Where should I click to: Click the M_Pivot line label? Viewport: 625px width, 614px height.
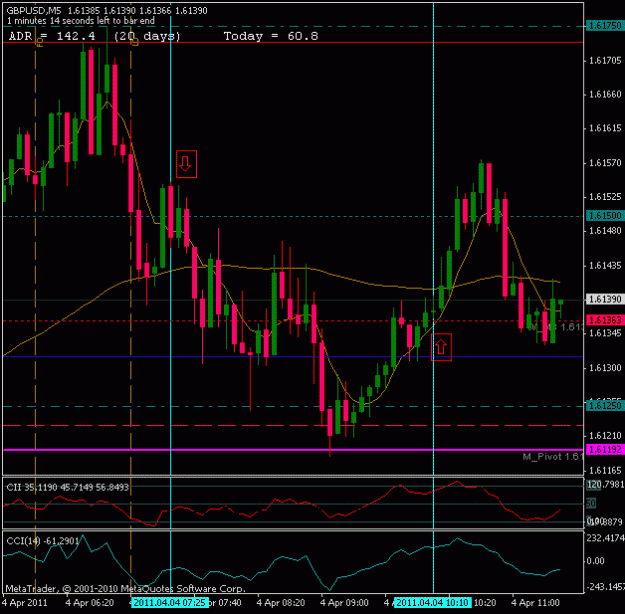pyautogui.click(x=552, y=457)
